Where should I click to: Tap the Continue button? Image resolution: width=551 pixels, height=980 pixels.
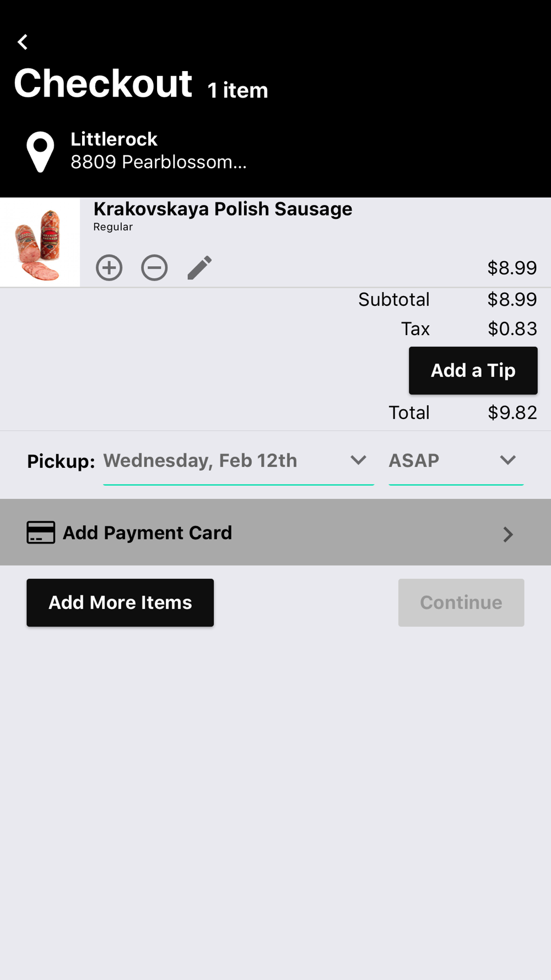461,602
